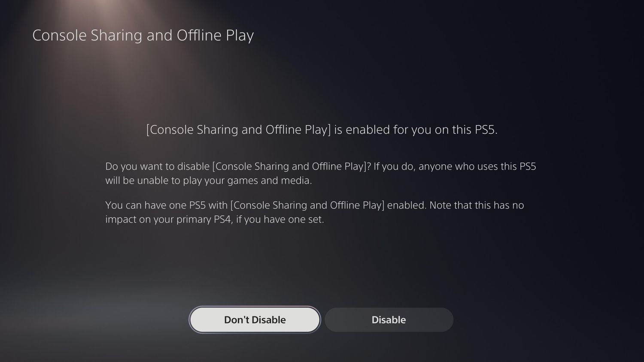The image size is (644, 362).
Task: Click the 'will be unable to play' text line
Action: click(209, 181)
